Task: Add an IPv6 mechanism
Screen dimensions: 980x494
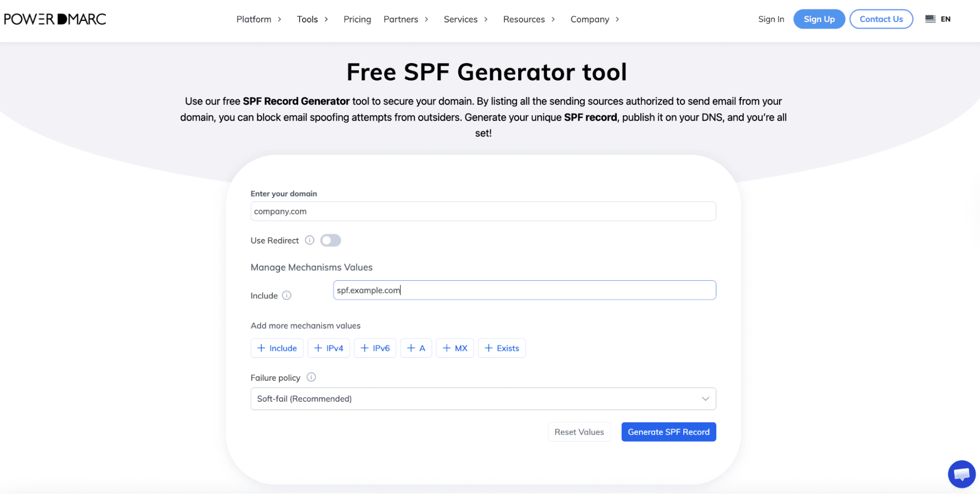Action: 375,348
